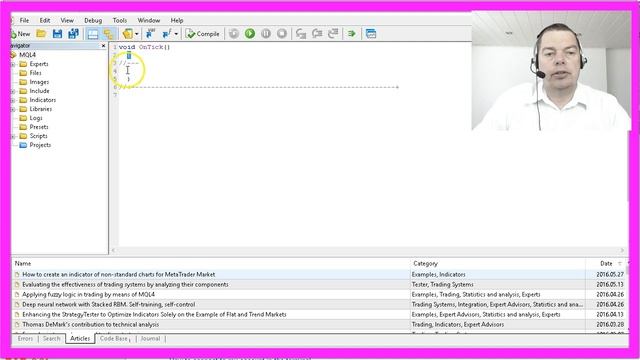Click the code editor horizontal scrollbar
This screenshot has height=360, width=640.
(x=367, y=250)
